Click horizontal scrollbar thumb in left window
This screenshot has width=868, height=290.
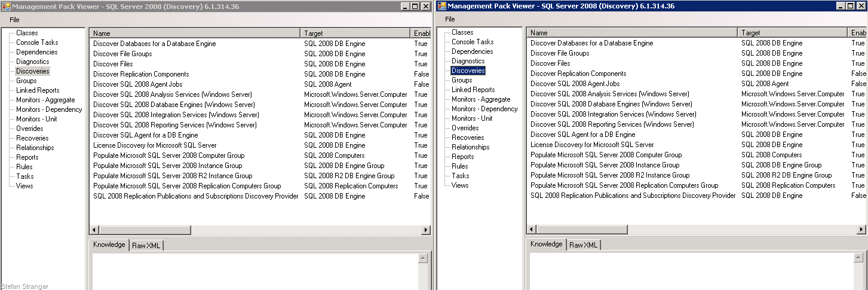145,230
